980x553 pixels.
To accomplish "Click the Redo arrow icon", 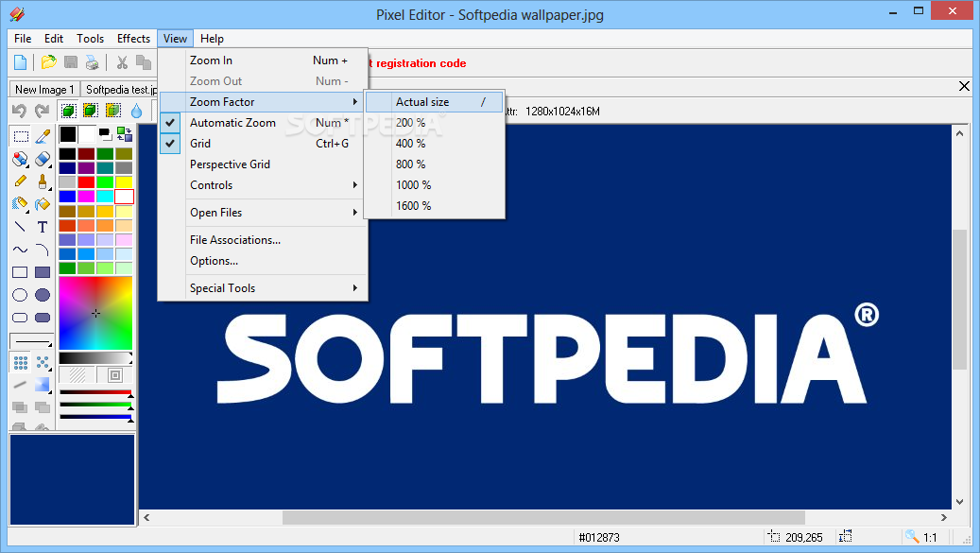I will point(42,112).
